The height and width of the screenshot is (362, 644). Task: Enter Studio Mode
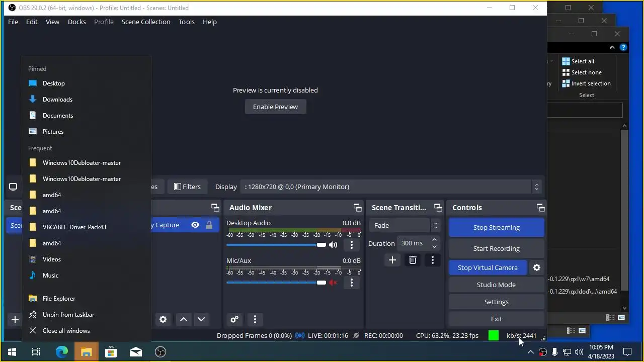pyautogui.click(x=497, y=285)
